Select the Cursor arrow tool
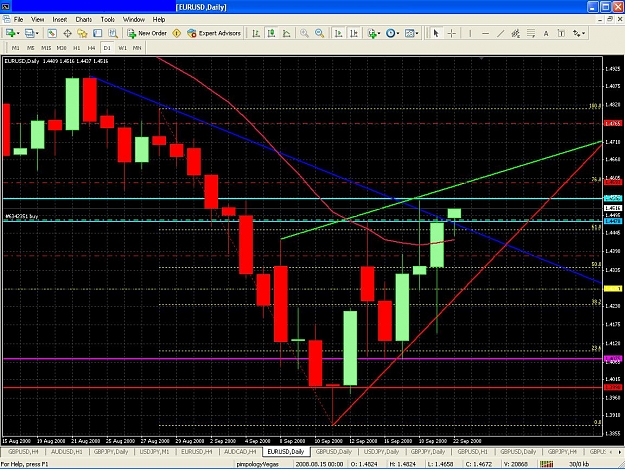The image size is (625, 469). [436, 33]
